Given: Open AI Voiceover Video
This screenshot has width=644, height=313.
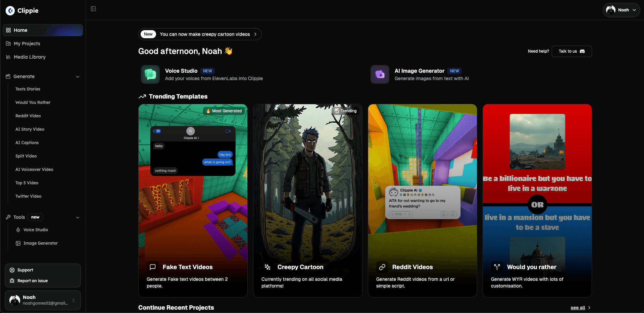Looking at the screenshot, I should point(34,170).
